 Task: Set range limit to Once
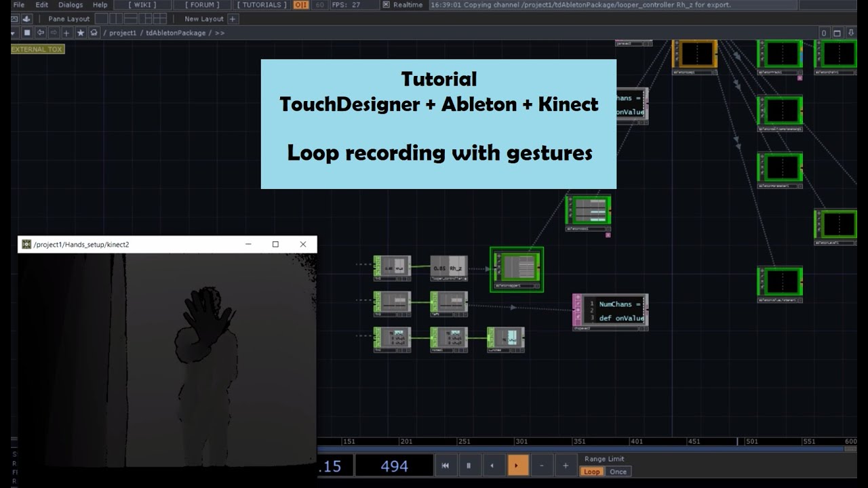tap(618, 472)
